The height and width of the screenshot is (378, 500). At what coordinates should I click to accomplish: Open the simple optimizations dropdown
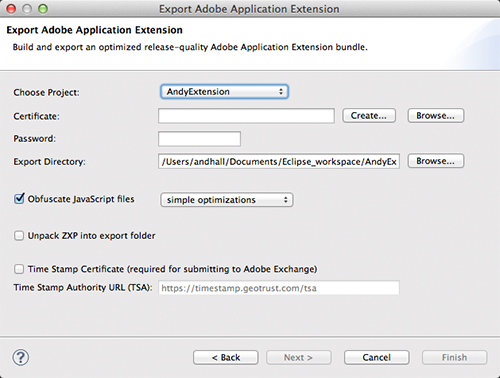click(227, 200)
